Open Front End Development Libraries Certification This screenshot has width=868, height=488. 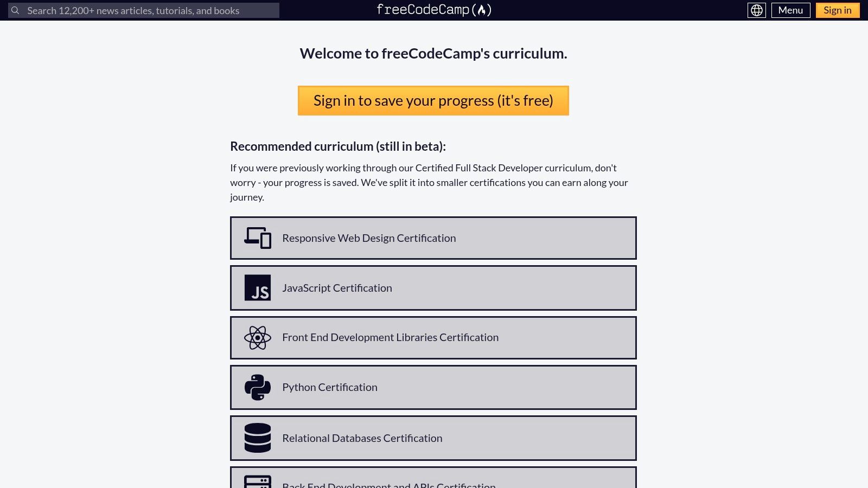tap(433, 338)
